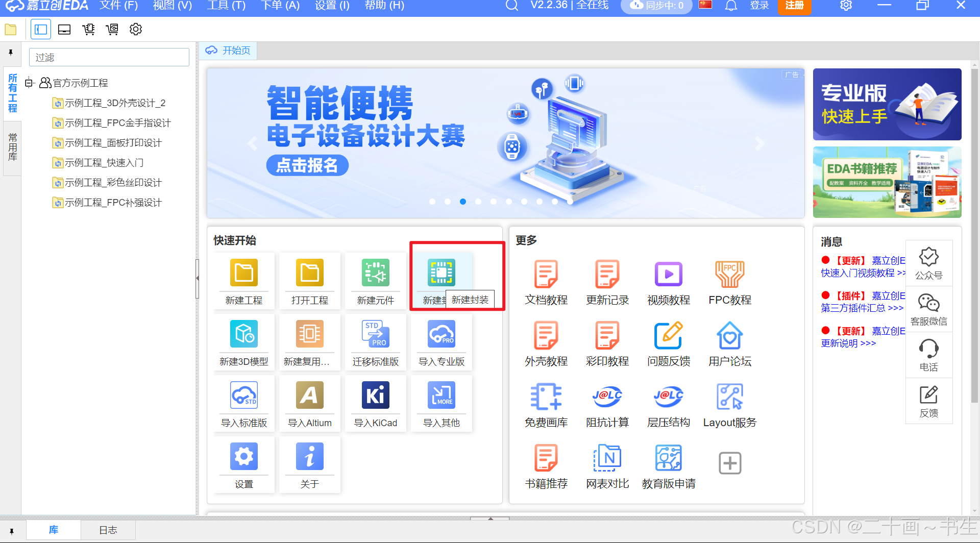Click the plus icon in 更多 section

[730, 463]
